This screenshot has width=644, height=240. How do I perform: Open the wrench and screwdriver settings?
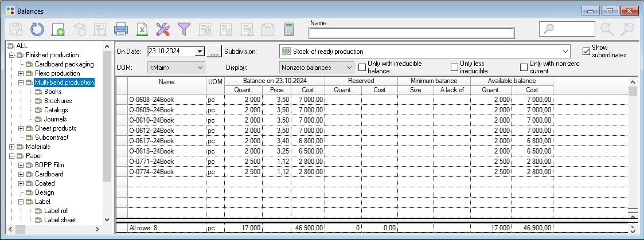coord(162,29)
